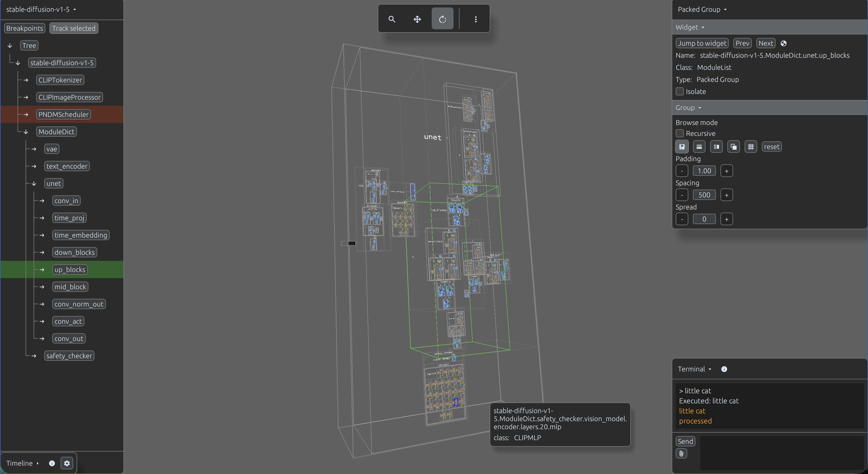868x474 pixels.
Task: Collapse the Tree root arrow
Action: [x=10, y=46]
